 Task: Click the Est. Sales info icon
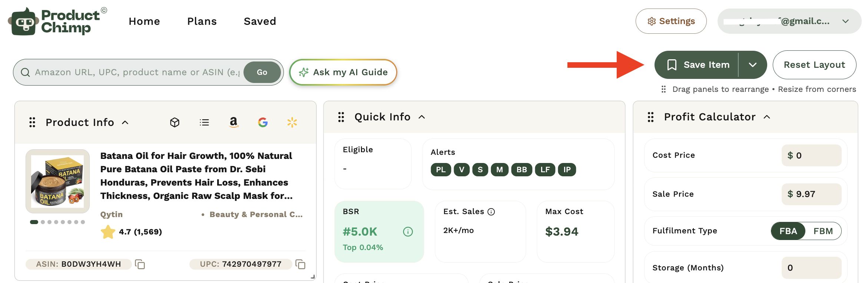tap(491, 212)
